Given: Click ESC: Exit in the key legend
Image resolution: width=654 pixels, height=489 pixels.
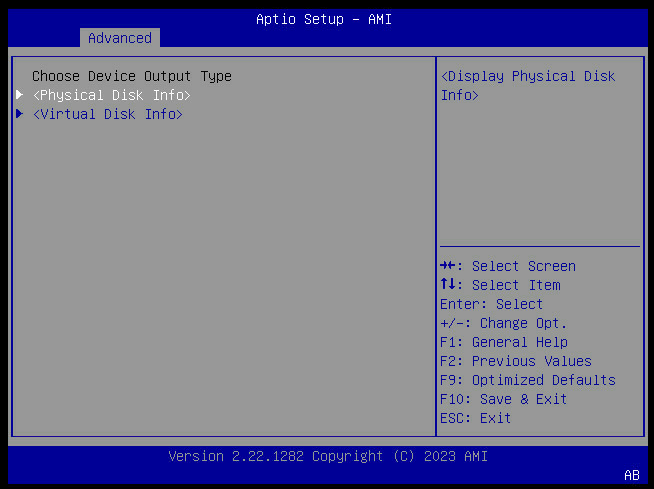Looking at the screenshot, I should coord(475,418).
